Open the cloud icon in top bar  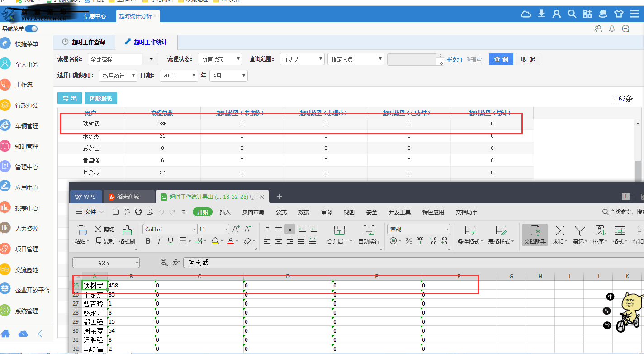pyautogui.click(x=526, y=14)
